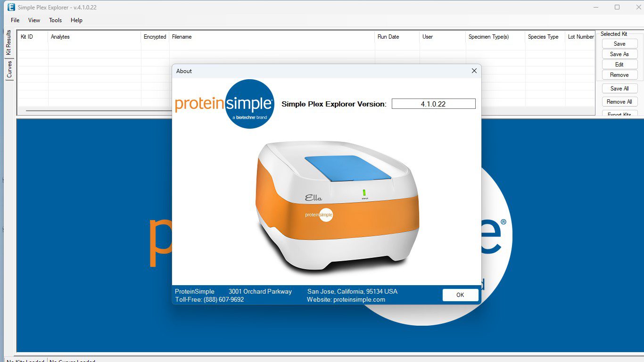Image resolution: width=644 pixels, height=362 pixels.
Task: Click the Save All button
Action: [x=619, y=88]
